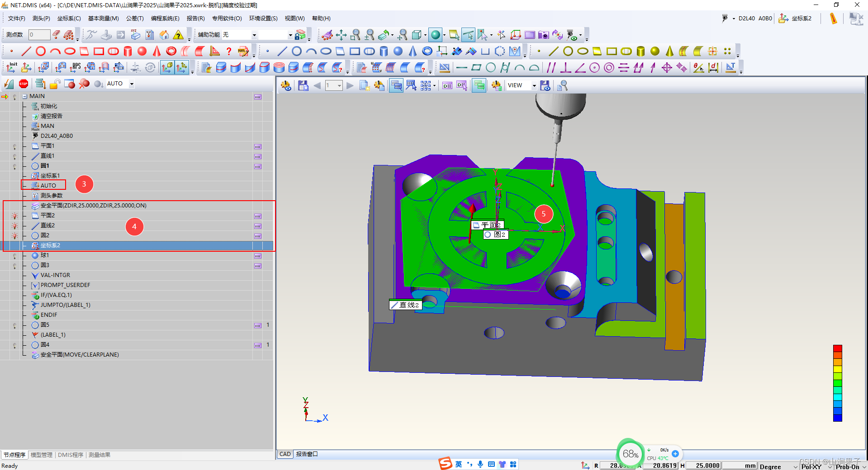Image resolution: width=868 pixels, height=470 pixels.
Task: Go to the next report page arrow
Action: (350, 85)
